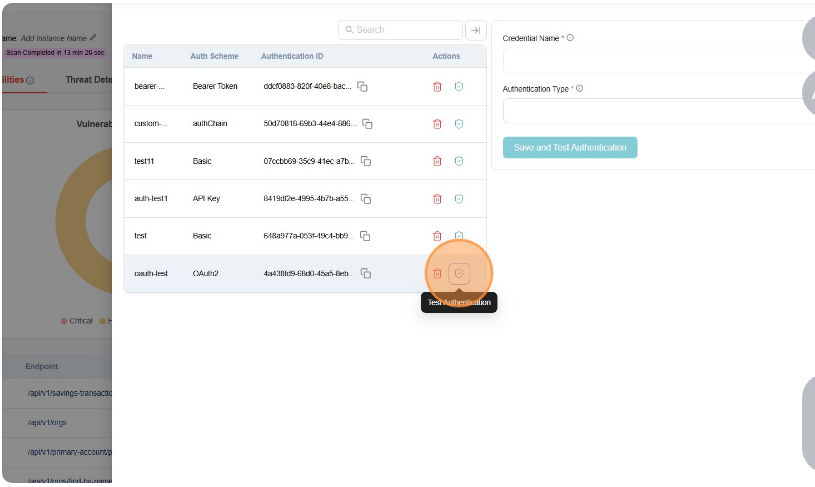Test authentication for the oauth-test credential
815x487 pixels.
[x=459, y=273]
